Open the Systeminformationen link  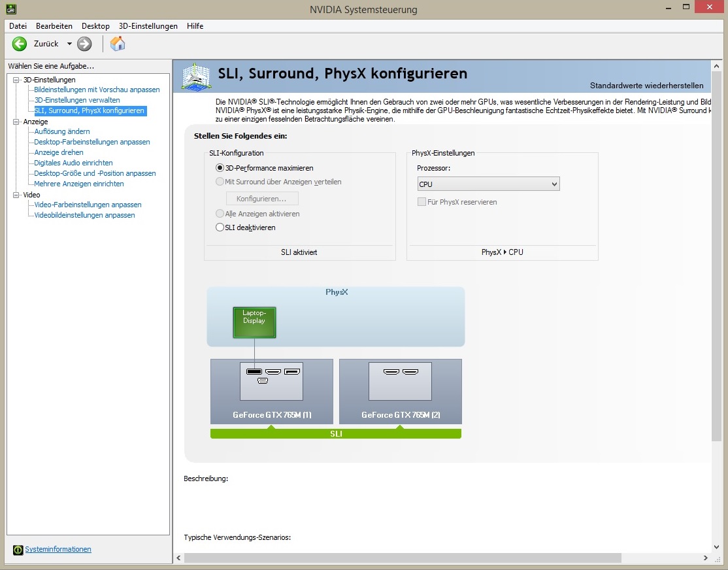pyautogui.click(x=58, y=549)
